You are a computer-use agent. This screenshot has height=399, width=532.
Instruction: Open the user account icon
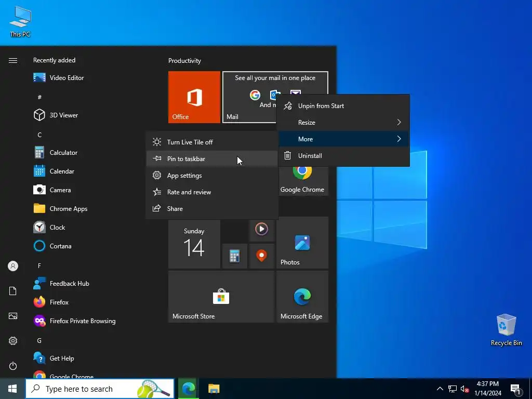(13, 266)
